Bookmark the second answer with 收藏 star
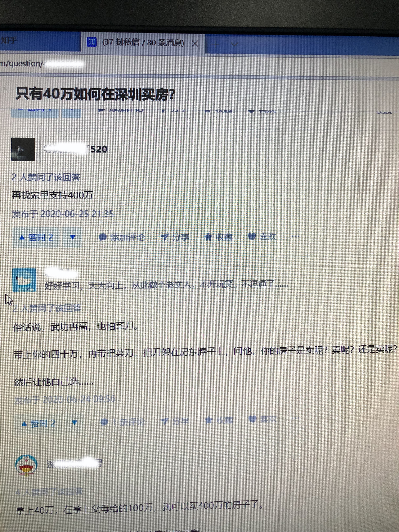Image resolution: width=399 pixels, height=532 pixels. pos(219,420)
